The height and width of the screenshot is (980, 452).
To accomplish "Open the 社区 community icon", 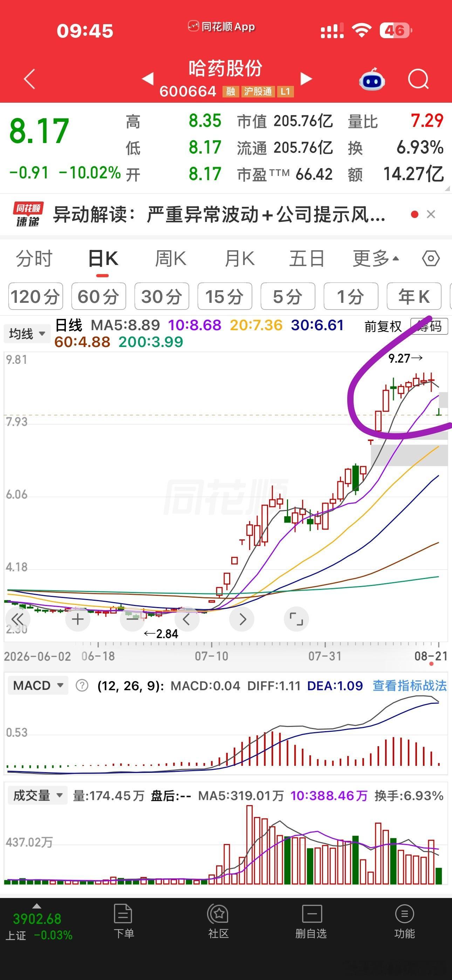I will (218, 921).
